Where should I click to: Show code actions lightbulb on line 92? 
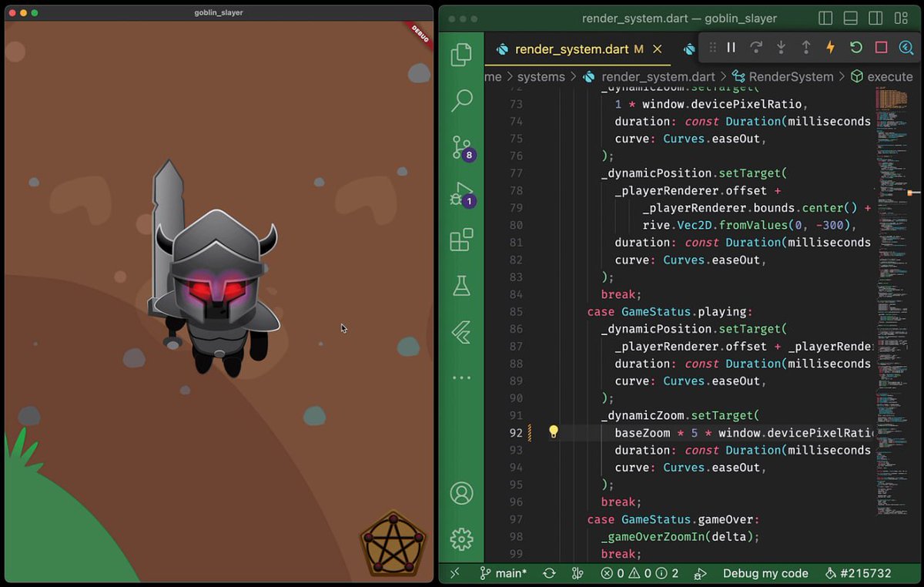click(553, 432)
